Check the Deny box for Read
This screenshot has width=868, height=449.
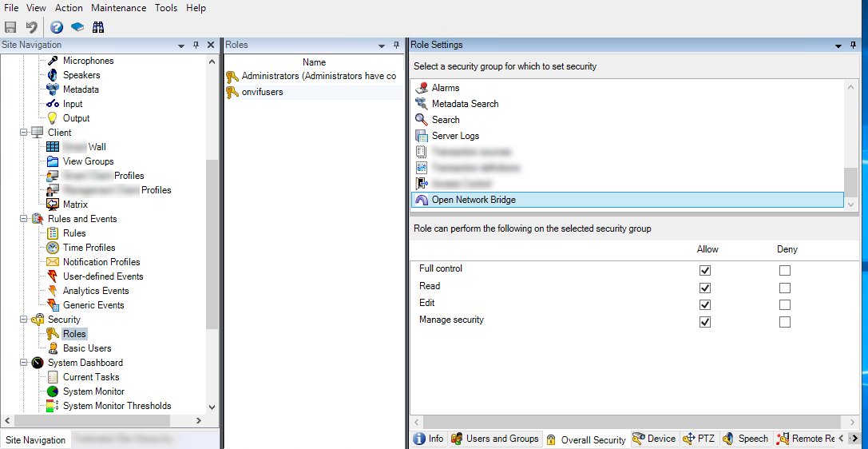(x=785, y=288)
